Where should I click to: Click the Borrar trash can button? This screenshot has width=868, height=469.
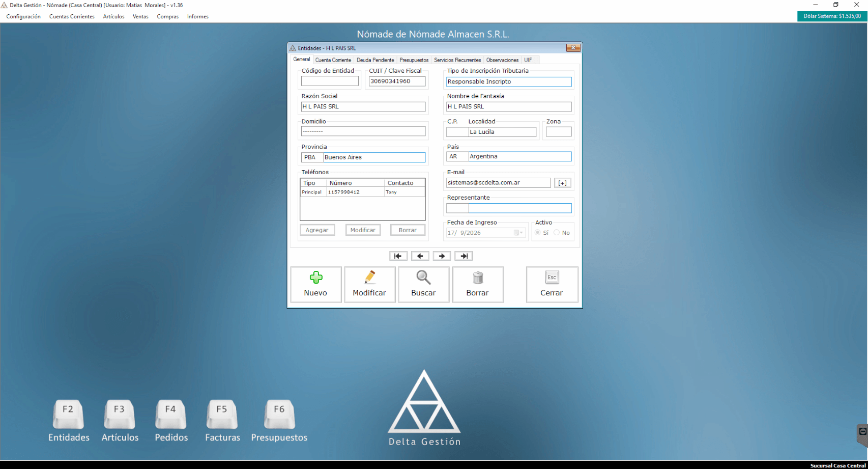[478, 285]
